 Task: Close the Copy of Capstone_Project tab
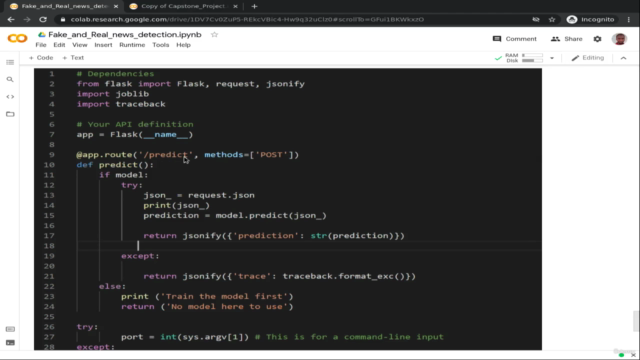(x=236, y=6)
